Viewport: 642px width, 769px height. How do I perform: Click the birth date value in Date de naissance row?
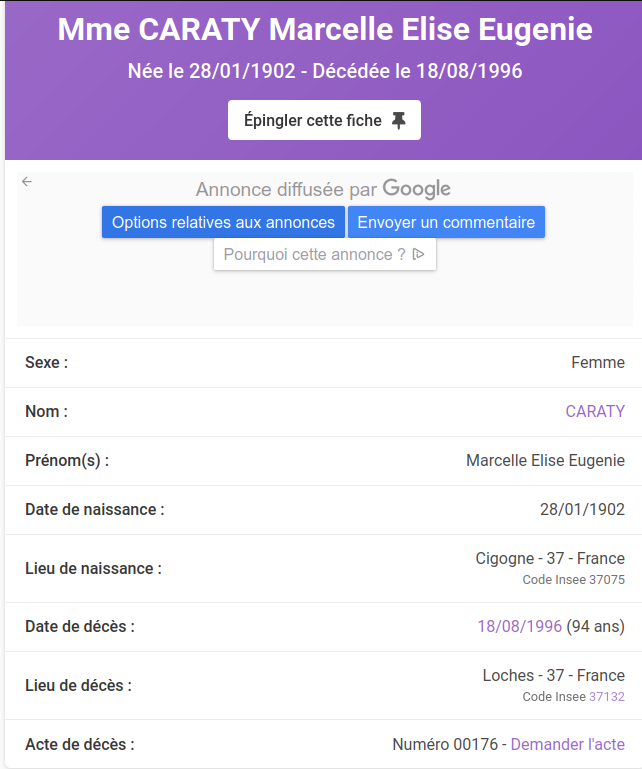coord(582,510)
